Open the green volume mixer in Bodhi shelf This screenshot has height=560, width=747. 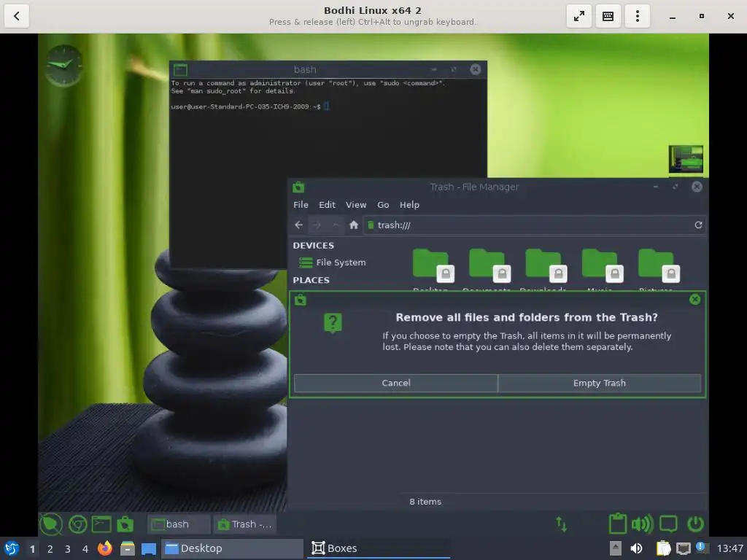(x=642, y=524)
